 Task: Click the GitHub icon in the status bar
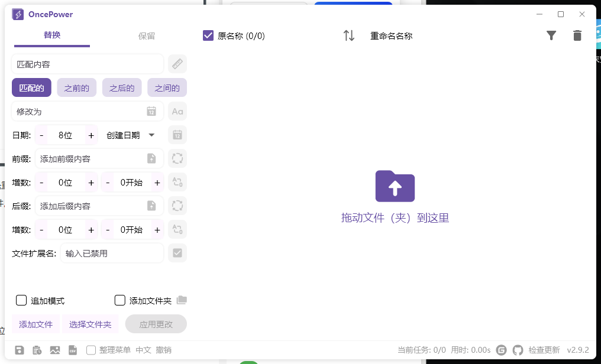tap(518, 350)
